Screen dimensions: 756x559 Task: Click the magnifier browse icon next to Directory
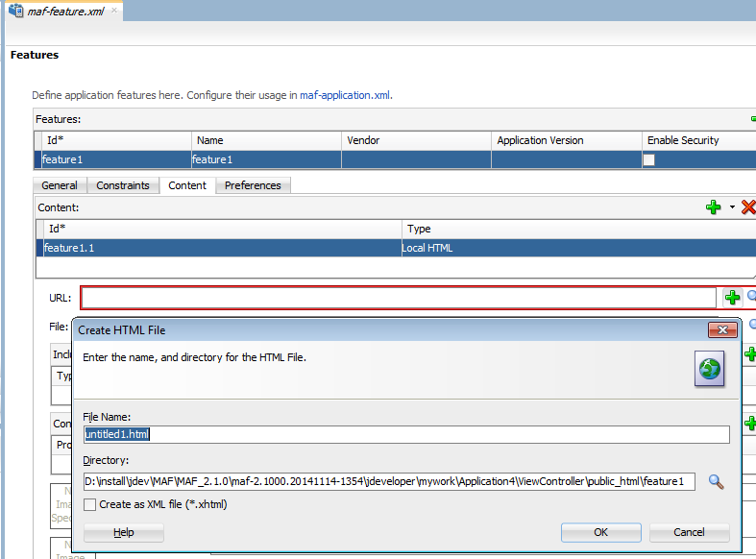click(x=716, y=481)
